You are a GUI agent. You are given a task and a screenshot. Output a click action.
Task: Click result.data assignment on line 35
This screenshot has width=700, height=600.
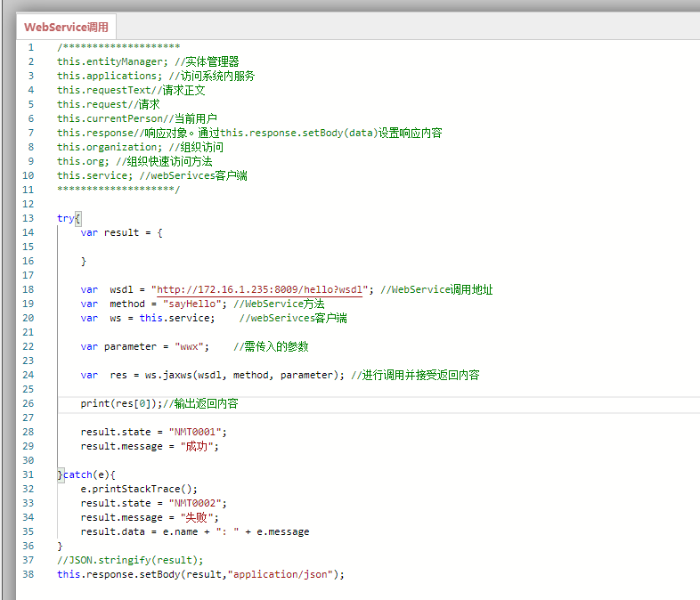pyautogui.click(x=195, y=531)
